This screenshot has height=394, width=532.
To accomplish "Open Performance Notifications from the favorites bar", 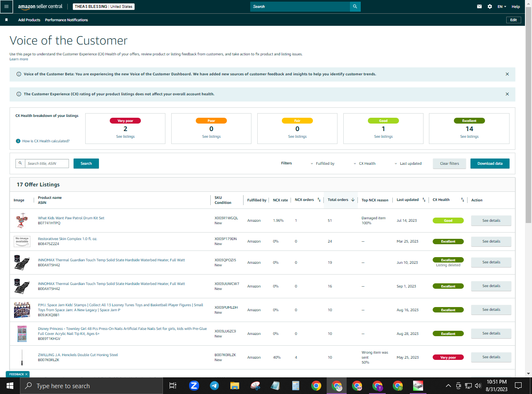I will click(x=66, y=20).
